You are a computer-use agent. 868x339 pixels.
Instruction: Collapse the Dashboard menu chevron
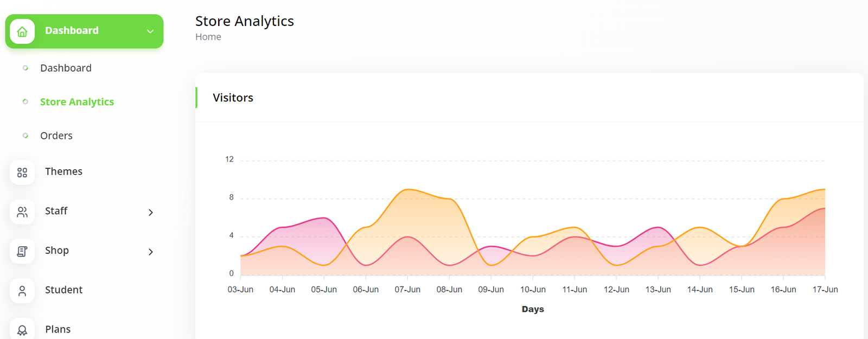(x=150, y=31)
